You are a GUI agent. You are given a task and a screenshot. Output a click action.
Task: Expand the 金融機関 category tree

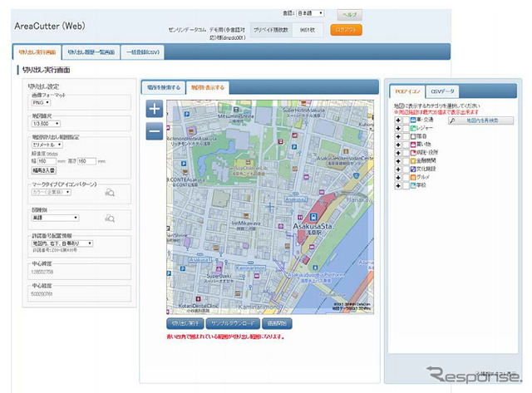(398, 161)
